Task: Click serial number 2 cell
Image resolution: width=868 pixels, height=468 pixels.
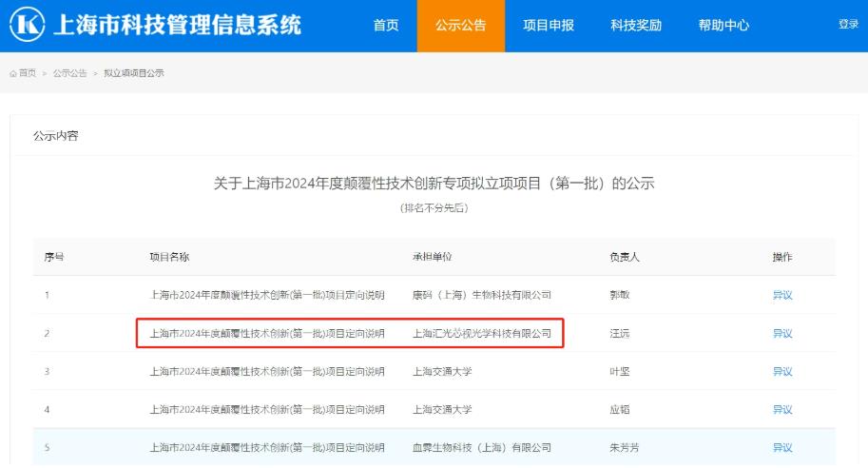Action: 47,334
